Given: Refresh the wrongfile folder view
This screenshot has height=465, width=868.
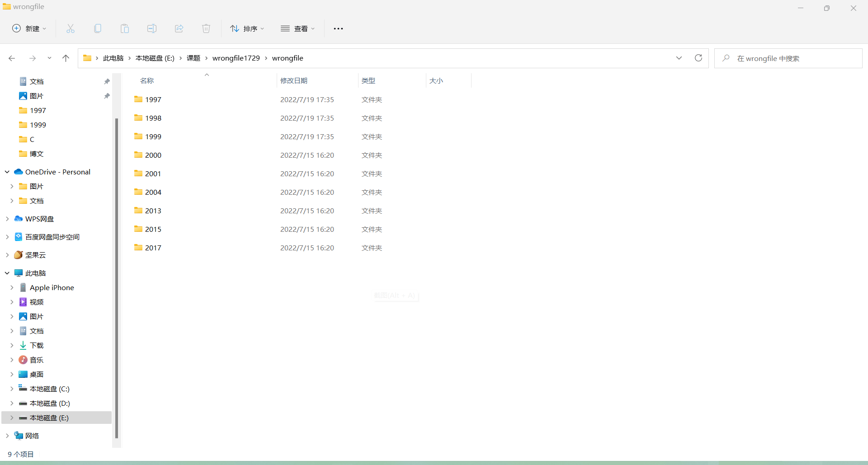Looking at the screenshot, I should tap(698, 58).
